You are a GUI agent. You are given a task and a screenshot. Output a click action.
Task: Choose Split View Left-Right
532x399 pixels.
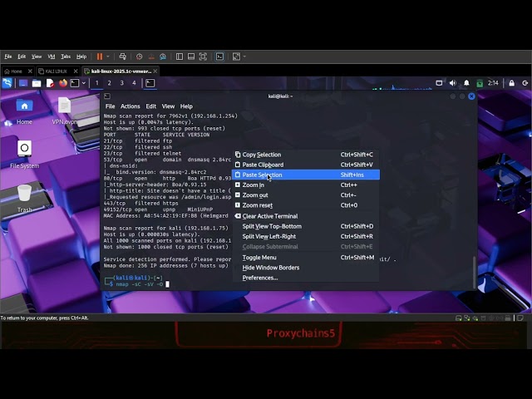click(x=306, y=236)
